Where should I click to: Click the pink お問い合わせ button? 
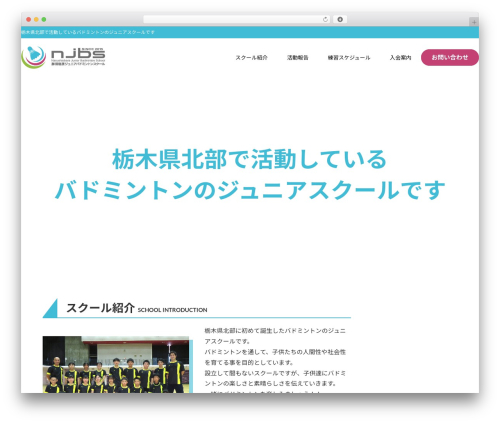coord(450,57)
